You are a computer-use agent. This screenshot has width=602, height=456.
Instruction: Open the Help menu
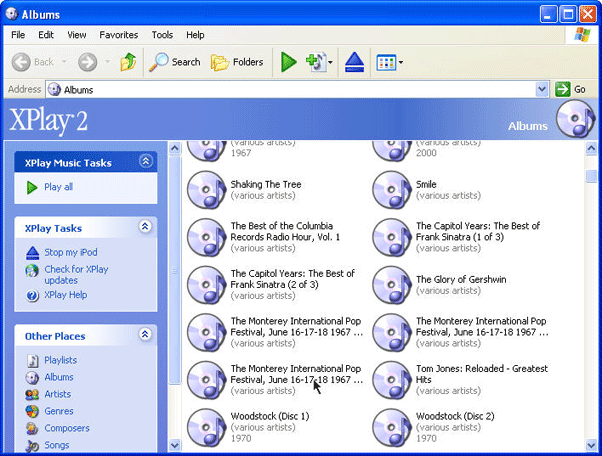coord(195,35)
